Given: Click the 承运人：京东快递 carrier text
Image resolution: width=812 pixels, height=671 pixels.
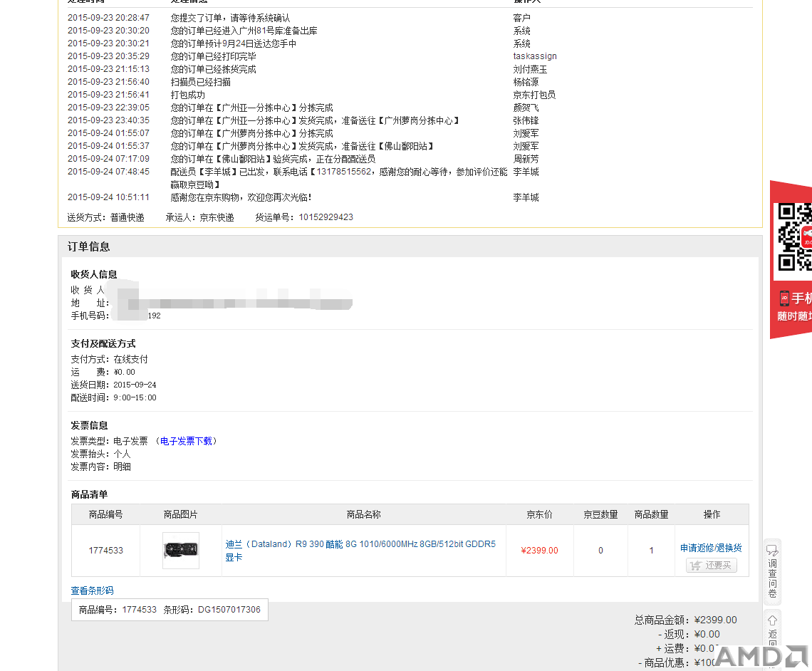Looking at the screenshot, I should click(200, 217).
